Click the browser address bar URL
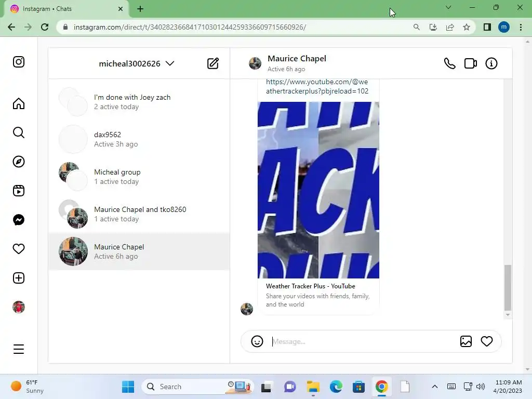The height and width of the screenshot is (399, 532). 190,27
